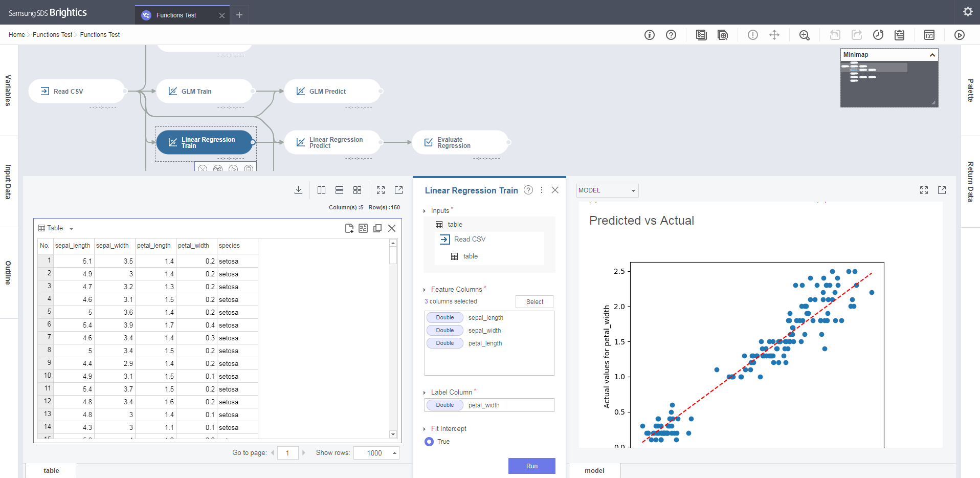Collapse the Minimap panel

932,55
